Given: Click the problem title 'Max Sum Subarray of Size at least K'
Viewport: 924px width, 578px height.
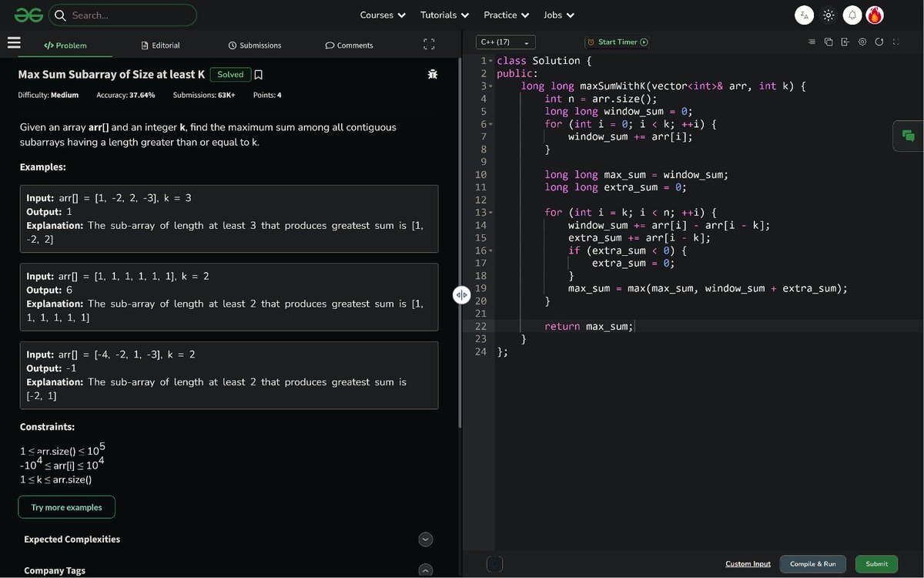Looking at the screenshot, I should tap(112, 75).
